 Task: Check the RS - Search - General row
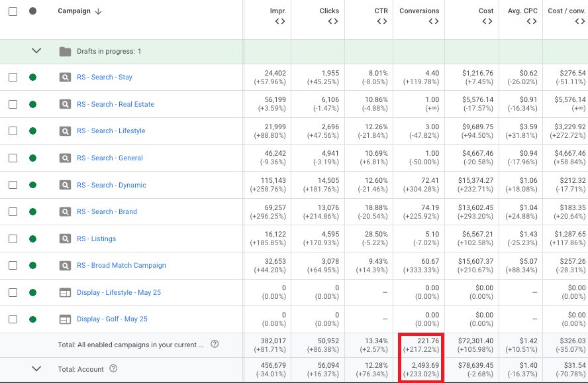(x=13, y=158)
